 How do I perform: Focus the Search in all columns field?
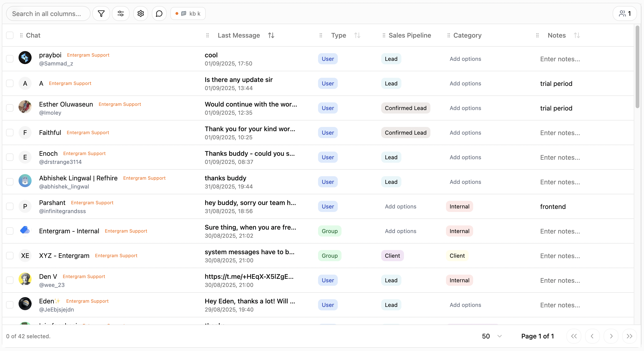coord(48,13)
